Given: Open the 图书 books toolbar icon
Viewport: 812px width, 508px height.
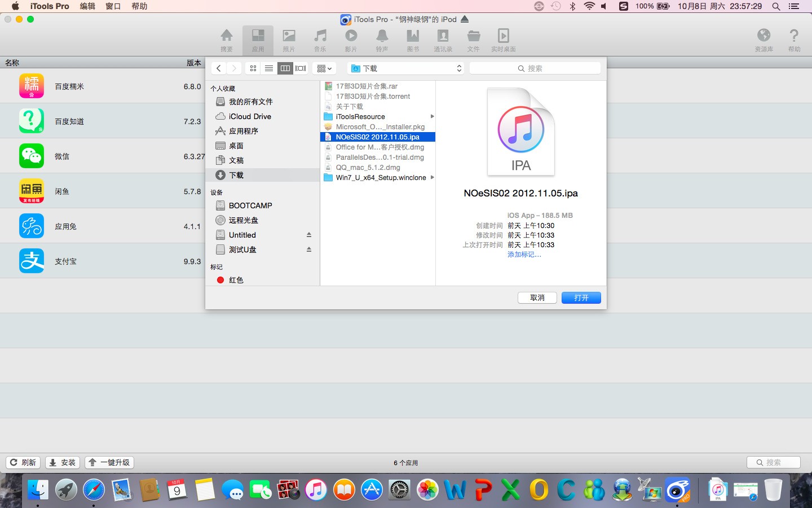Looking at the screenshot, I should [x=413, y=40].
